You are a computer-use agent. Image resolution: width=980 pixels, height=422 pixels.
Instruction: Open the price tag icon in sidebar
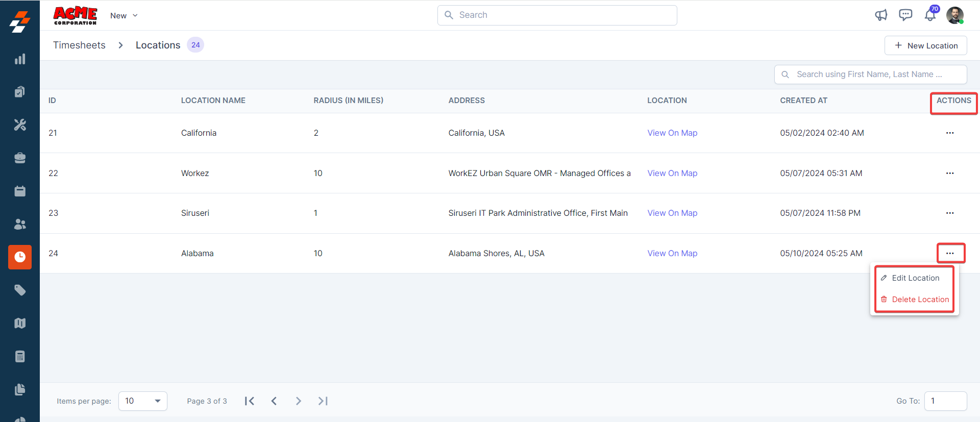(20, 290)
